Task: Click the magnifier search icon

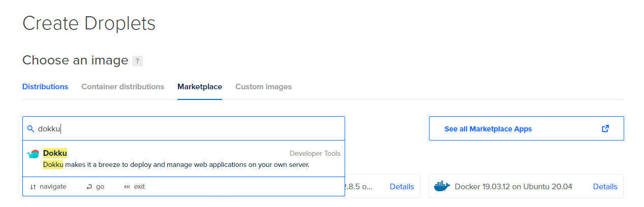Action: (30, 129)
